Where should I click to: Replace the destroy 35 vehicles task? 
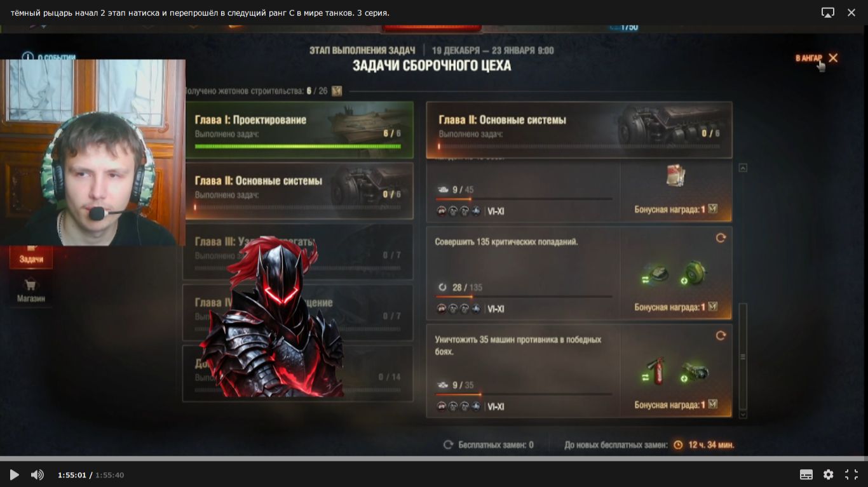[721, 335]
